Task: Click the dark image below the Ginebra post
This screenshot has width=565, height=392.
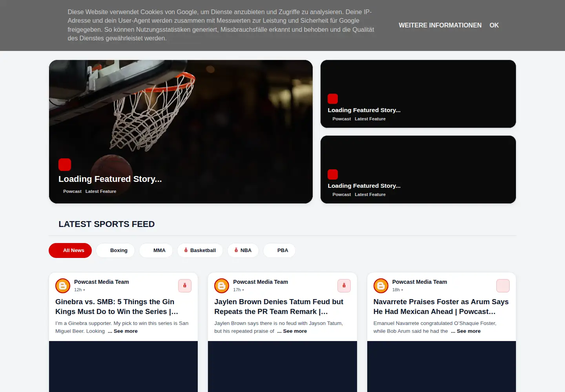Action: [x=123, y=367]
